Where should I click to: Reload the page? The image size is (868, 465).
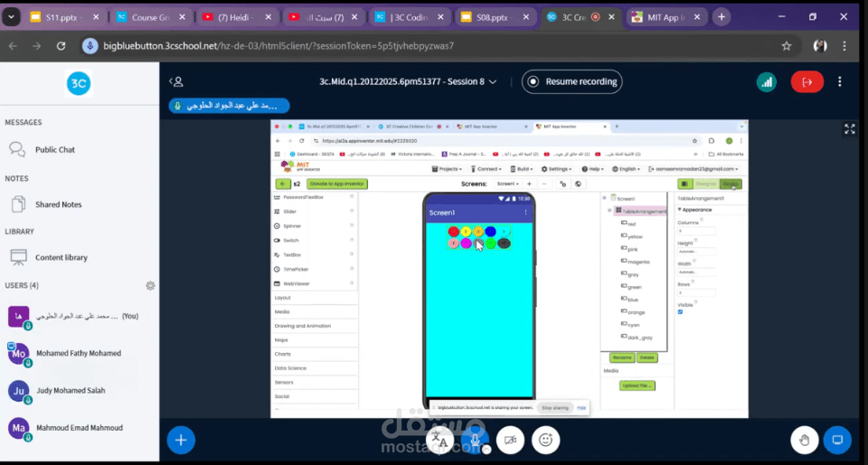pos(61,46)
